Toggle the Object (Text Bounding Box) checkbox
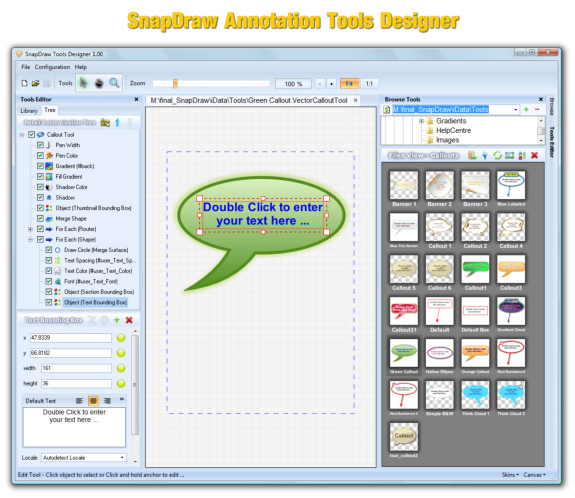 pos(48,302)
